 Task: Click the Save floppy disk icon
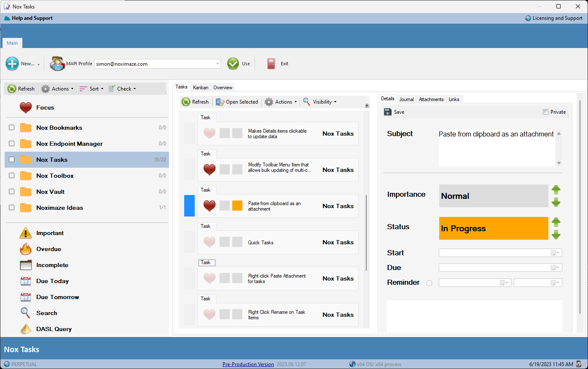[x=388, y=112]
